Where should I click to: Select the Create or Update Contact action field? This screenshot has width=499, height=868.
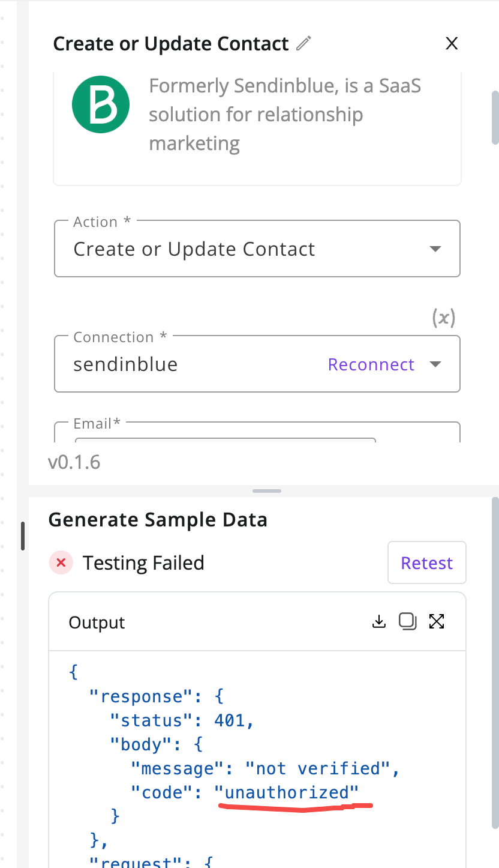tap(257, 249)
